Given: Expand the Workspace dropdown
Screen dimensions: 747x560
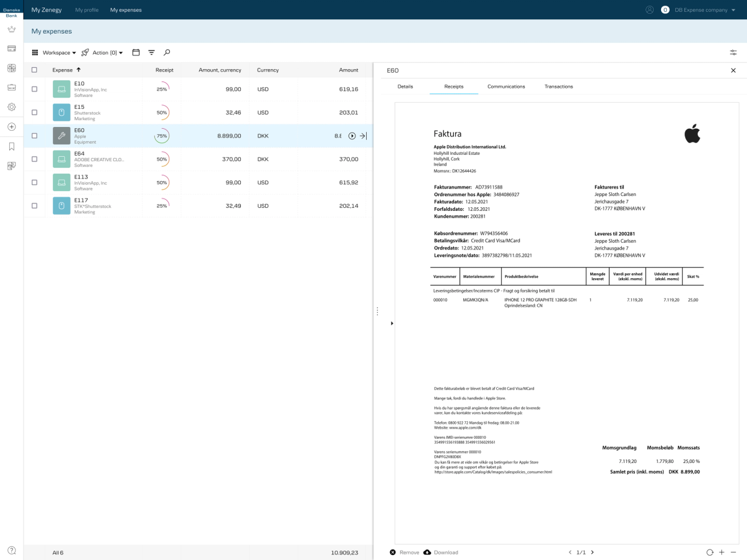Looking at the screenshot, I should pyautogui.click(x=54, y=53).
